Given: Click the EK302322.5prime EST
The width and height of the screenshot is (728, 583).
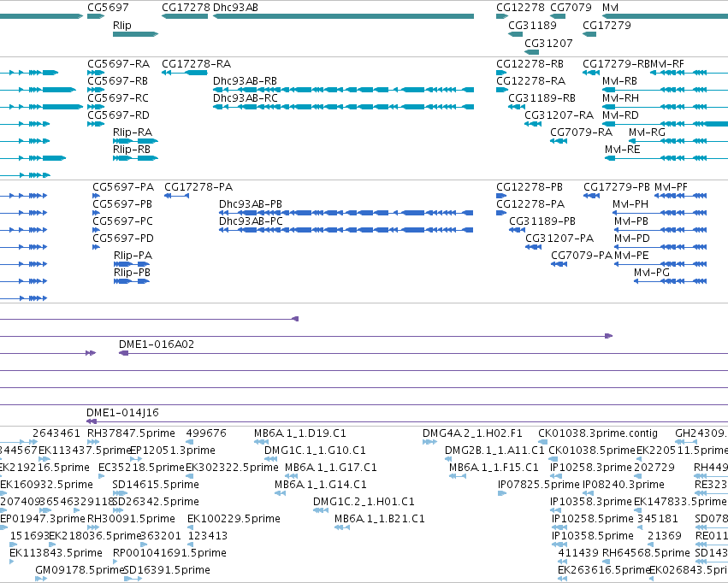Looking at the screenshot, I should [189, 476].
